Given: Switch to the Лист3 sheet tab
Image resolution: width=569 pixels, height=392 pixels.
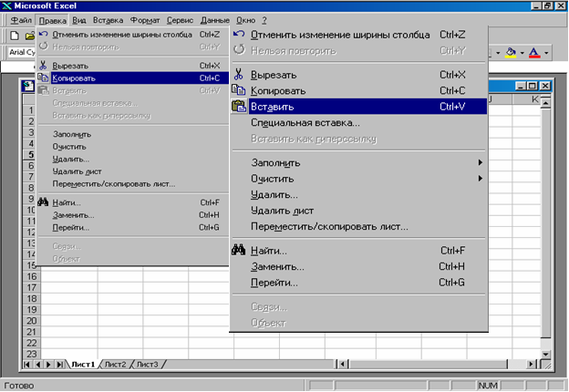Looking at the screenshot, I should (148, 365).
